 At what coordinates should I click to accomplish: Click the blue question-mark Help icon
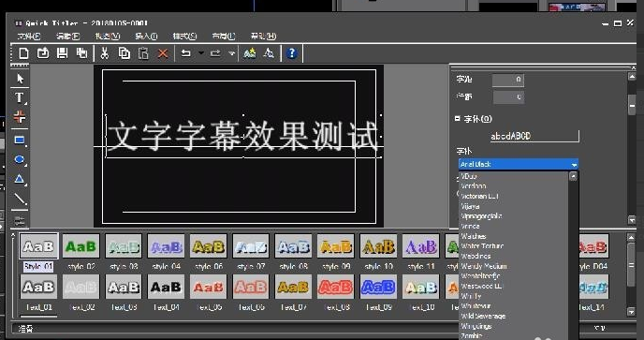click(292, 53)
